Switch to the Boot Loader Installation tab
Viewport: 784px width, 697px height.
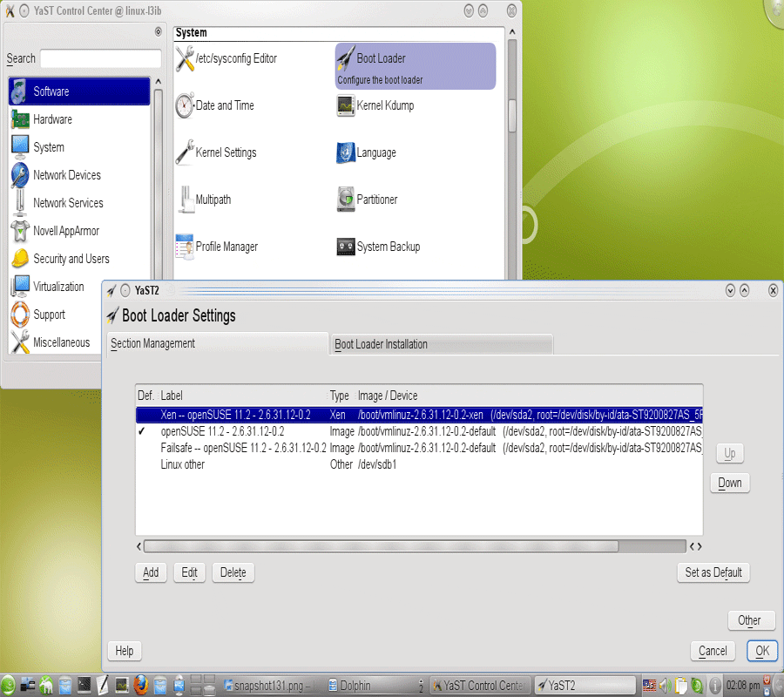441,344
